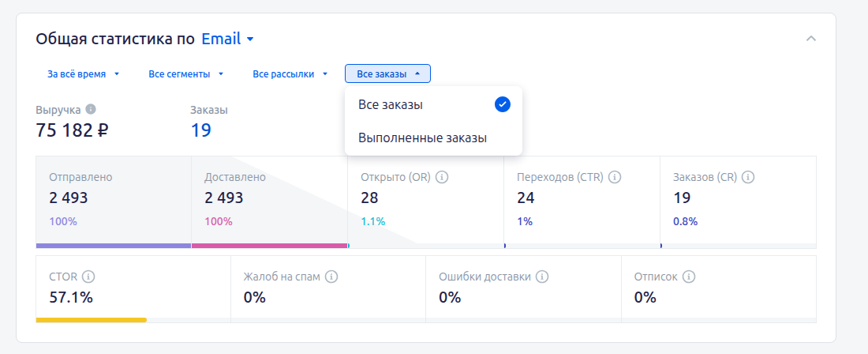Click info icon next to Выручка
This screenshot has height=354, width=868.
(91, 108)
